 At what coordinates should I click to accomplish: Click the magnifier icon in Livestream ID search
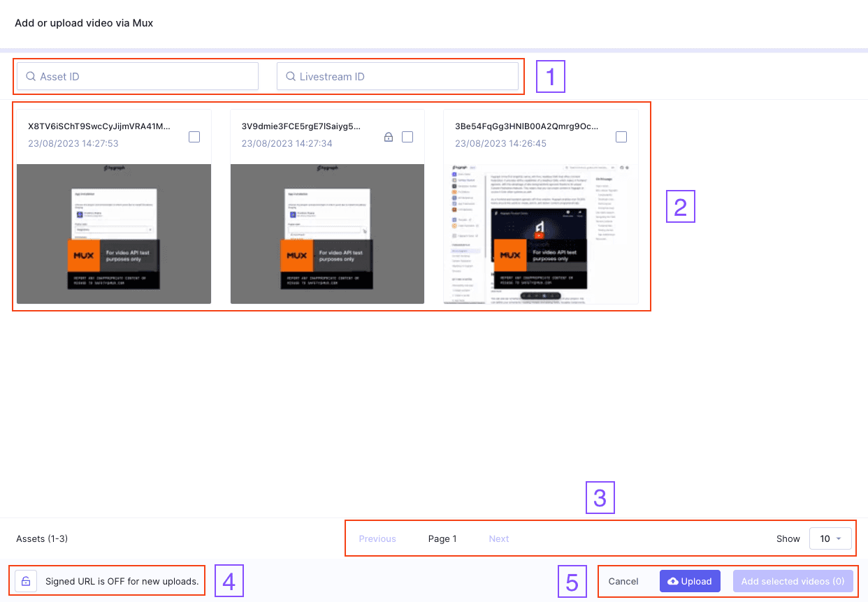pyautogui.click(x=291, y=77)
